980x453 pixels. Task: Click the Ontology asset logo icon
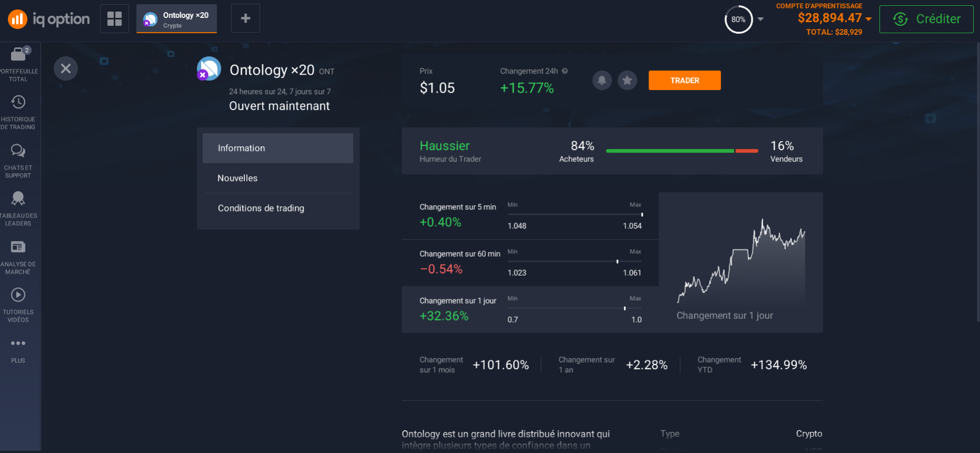208,68
